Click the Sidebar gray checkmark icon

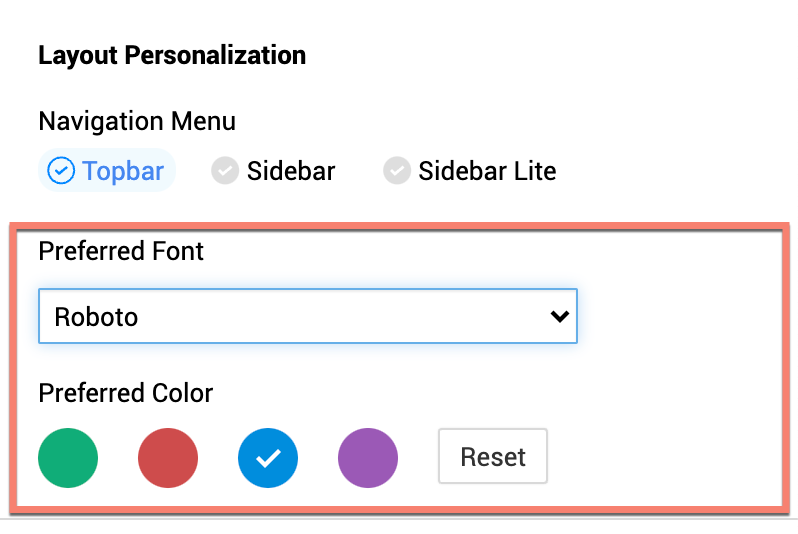coord(224,171)
